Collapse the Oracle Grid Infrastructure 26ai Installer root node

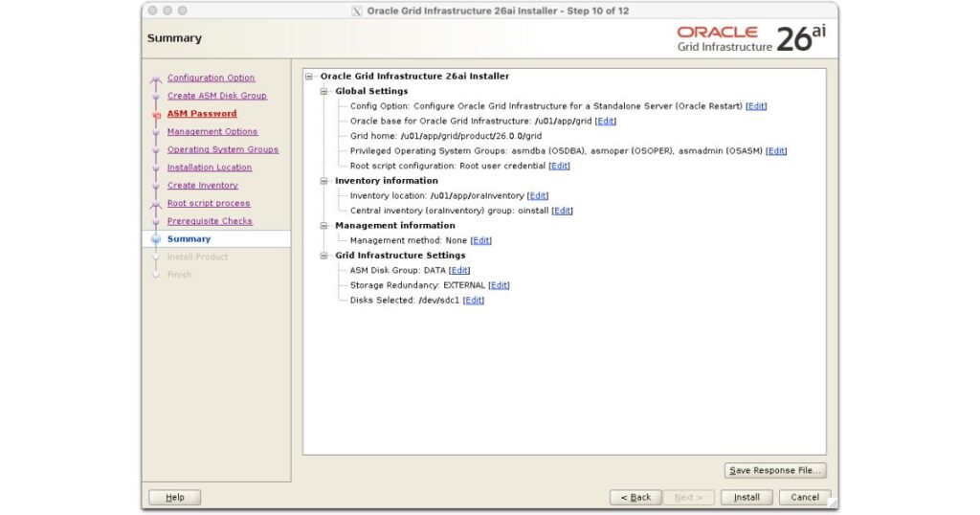click(309, 77)
